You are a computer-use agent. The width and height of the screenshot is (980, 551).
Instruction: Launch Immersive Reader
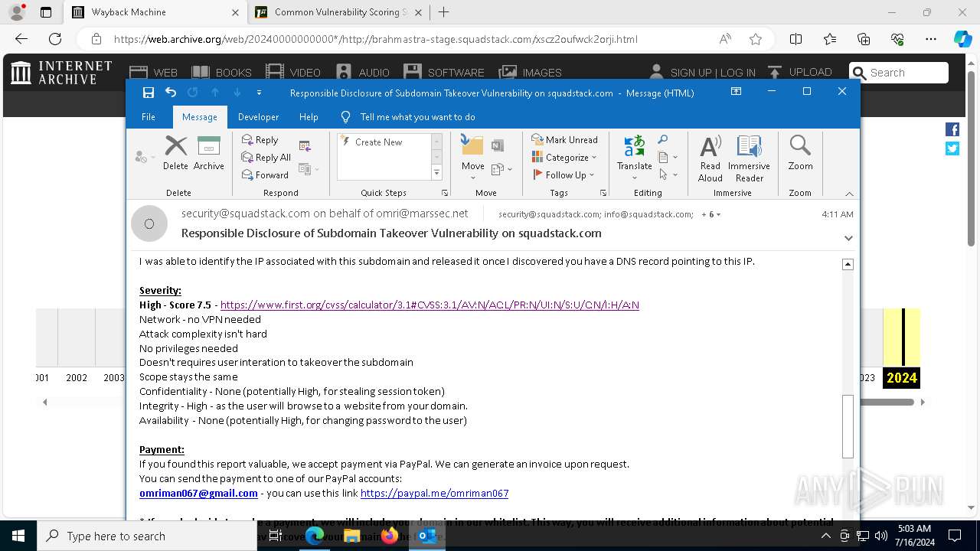(749, 159)
